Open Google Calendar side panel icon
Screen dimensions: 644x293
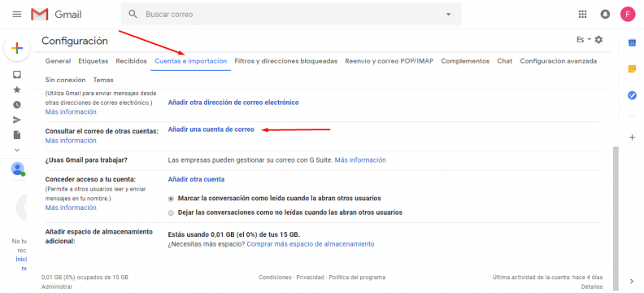point(632,43)
